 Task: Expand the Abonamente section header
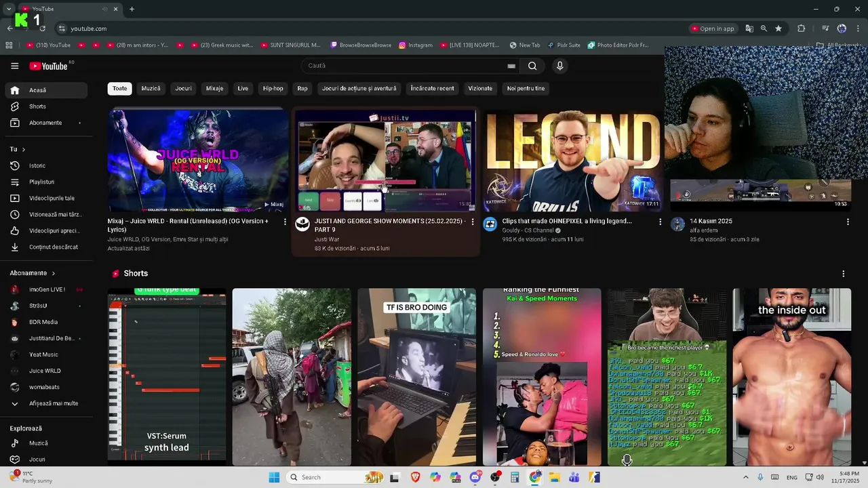point(33,273)
